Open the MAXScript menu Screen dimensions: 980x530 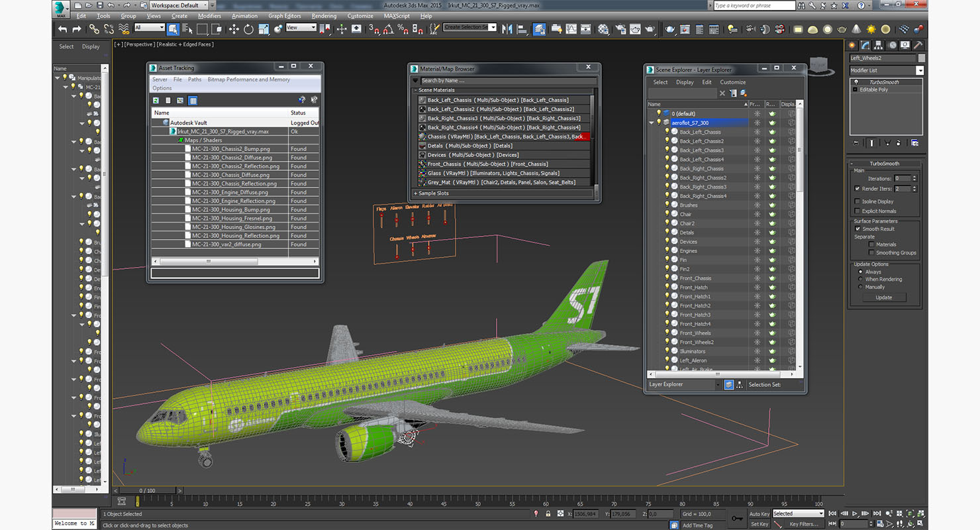pos(397,16)
